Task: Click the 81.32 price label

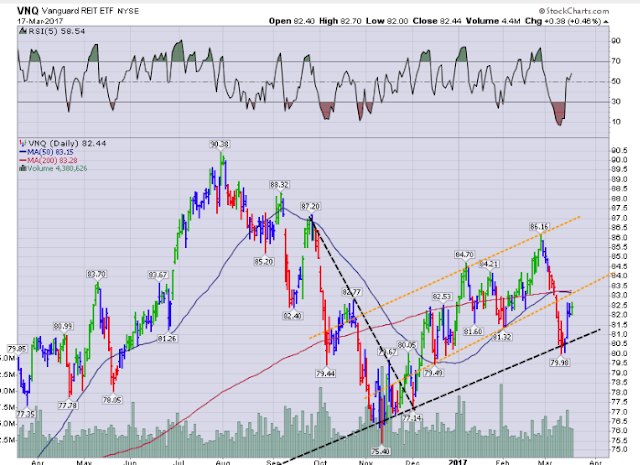Action: (502, 337)
